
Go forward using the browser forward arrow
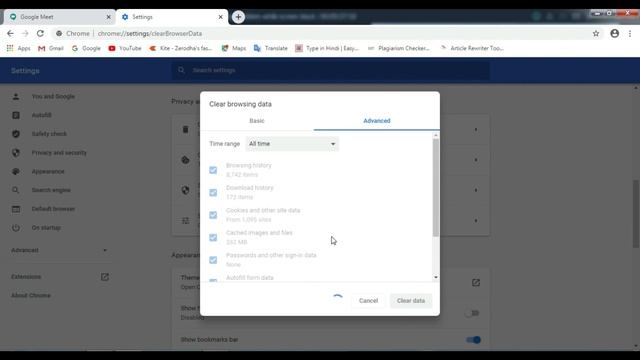tap(25, 33)
